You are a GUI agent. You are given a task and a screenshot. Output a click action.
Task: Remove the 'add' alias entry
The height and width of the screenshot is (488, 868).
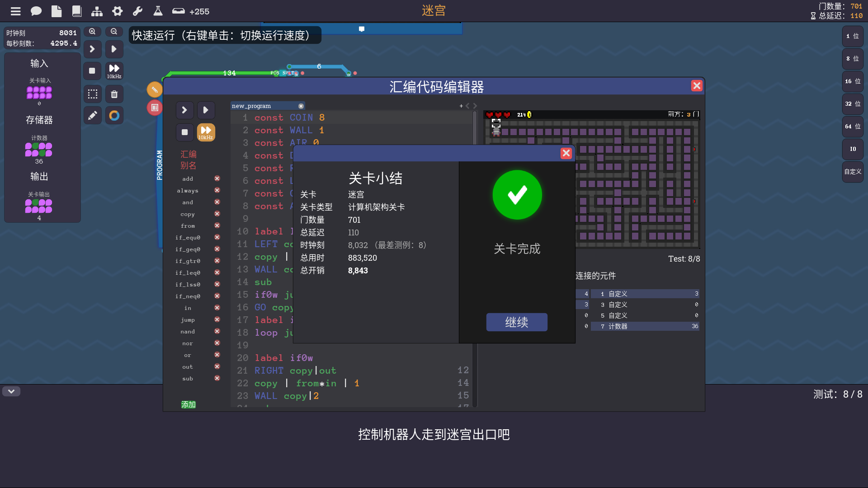click(x=217, y=178)
